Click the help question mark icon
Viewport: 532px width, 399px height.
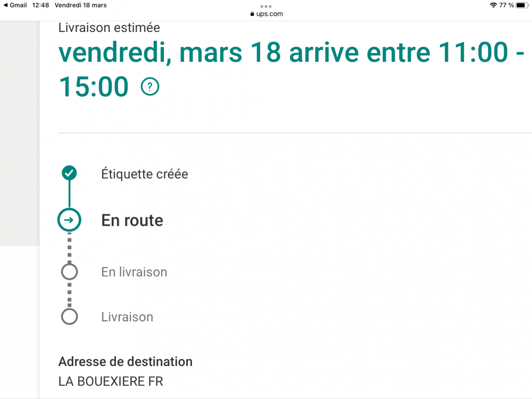(150, 87)
